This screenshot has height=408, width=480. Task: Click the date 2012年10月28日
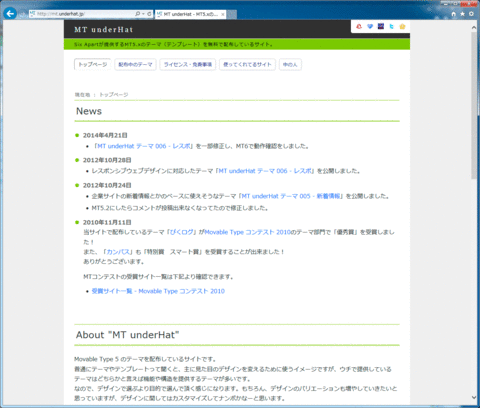pyautogui.click(x=107, y=160)
